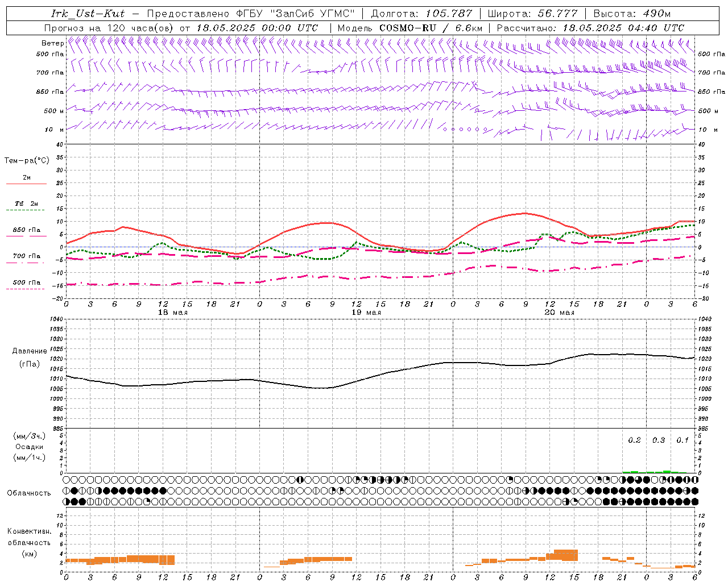728x582 pixels.
Task: Click the '19 мая' date label
Action: (366, 313)
